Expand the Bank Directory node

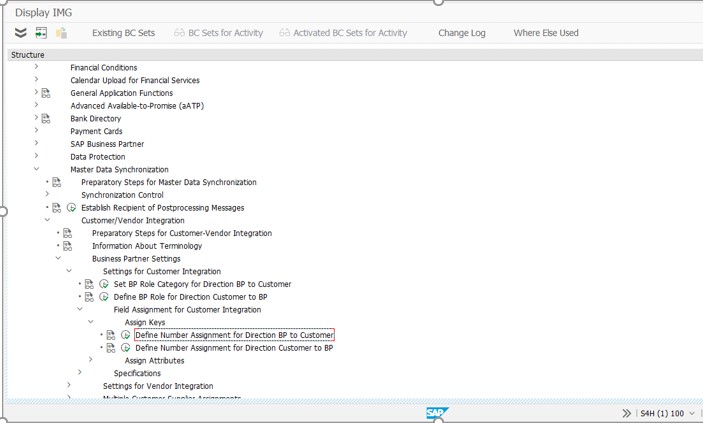point(36,118)
